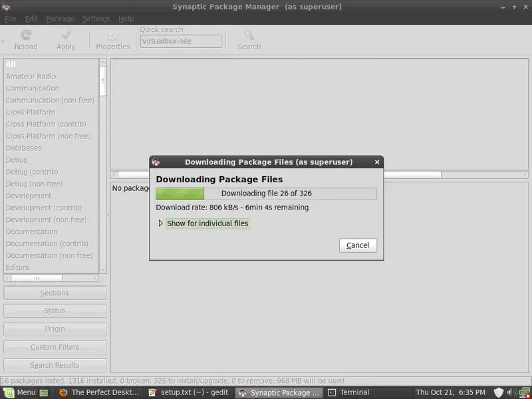Select the Databases section

(x=51, y=148)
